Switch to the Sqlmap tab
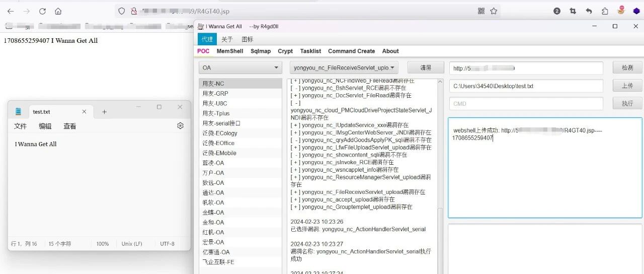Screen dimensions: 644x274 pyautogui.click(x=261, y=51)
